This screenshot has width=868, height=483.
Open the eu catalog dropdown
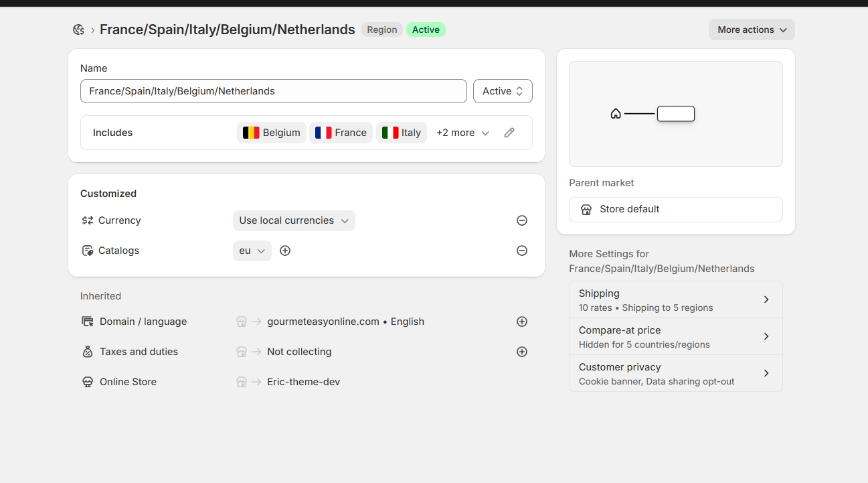tap(252, 251)
